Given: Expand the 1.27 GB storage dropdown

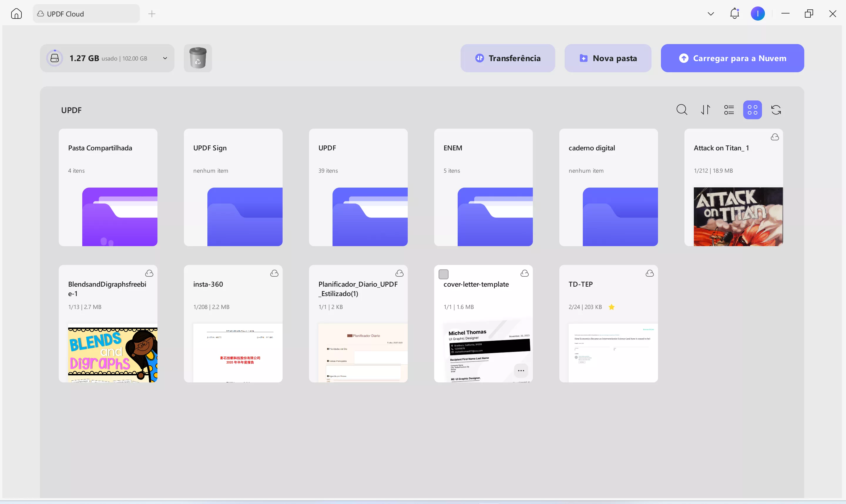Looking at the screenshot, I should (x=165, y=58).
